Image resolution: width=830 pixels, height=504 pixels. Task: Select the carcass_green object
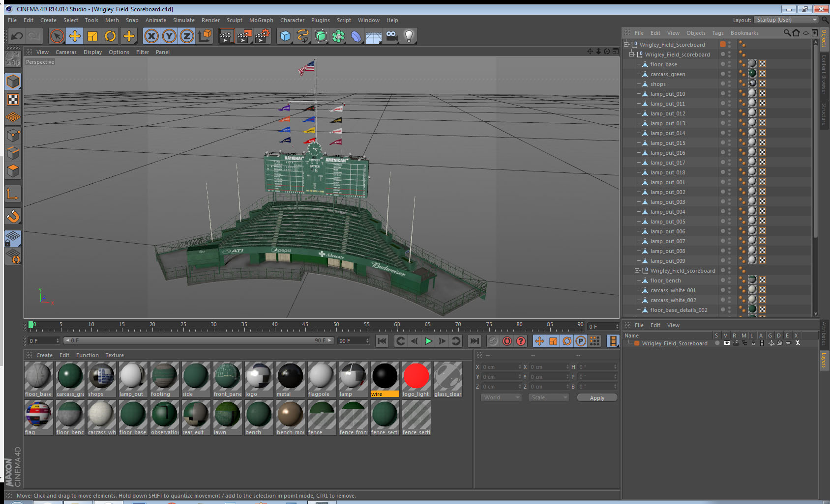pyautogui.click(x=668, y=74)
